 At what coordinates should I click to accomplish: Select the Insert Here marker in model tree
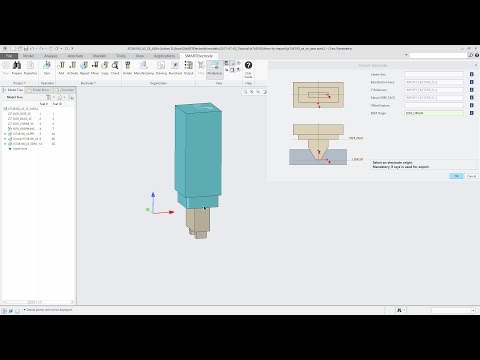19,149
